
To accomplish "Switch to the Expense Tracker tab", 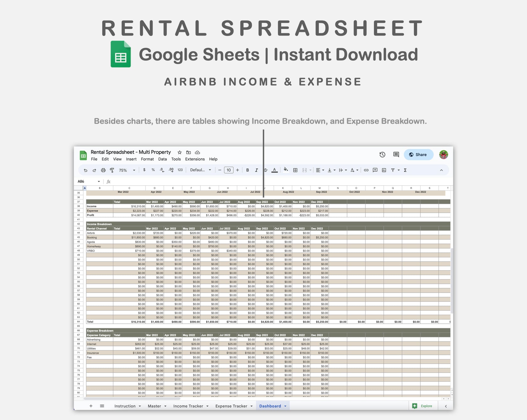I will (x=231, y=406).
